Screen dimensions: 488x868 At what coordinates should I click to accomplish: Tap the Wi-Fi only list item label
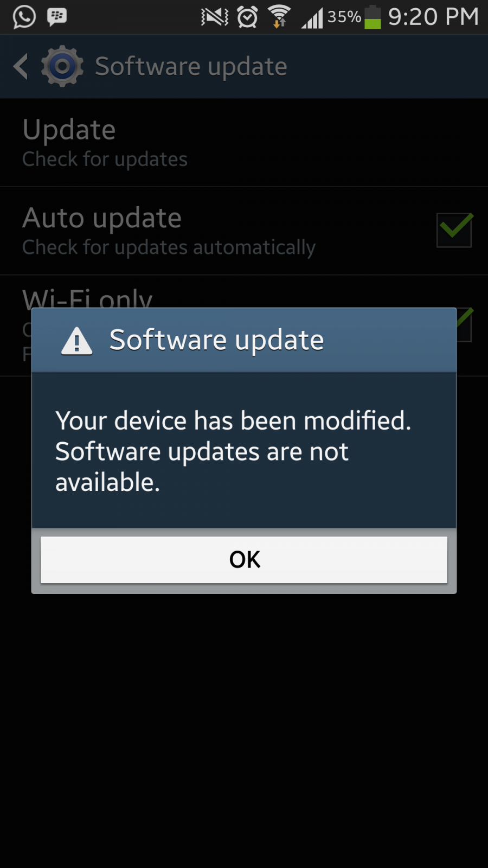[x=87, y=298]
